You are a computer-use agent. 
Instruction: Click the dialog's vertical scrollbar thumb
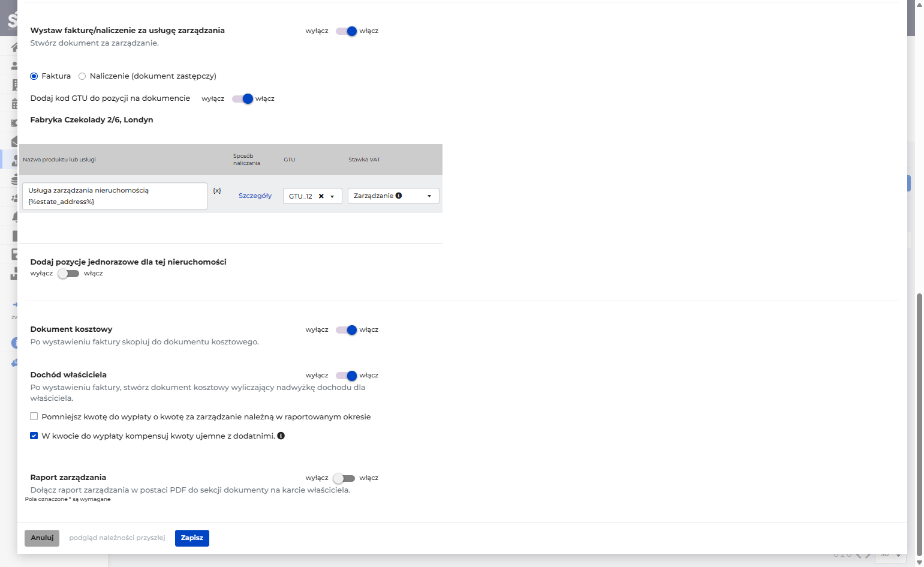click(x=920, y=424)
